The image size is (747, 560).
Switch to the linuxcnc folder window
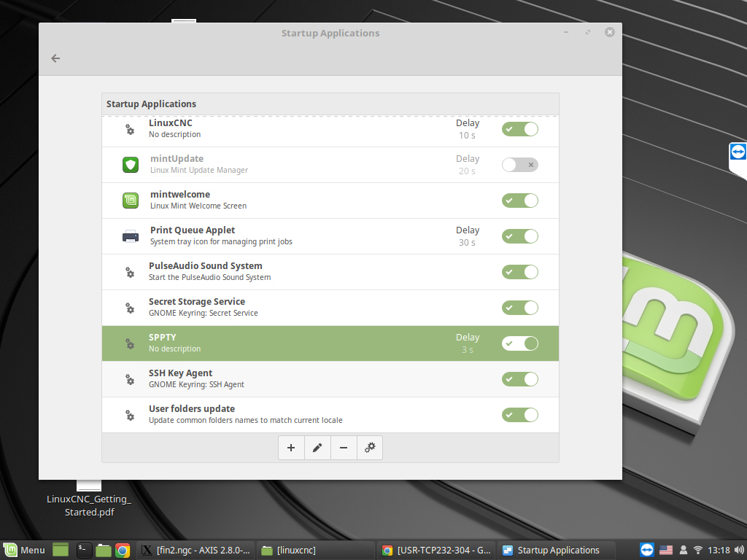[x=317, y=550]
